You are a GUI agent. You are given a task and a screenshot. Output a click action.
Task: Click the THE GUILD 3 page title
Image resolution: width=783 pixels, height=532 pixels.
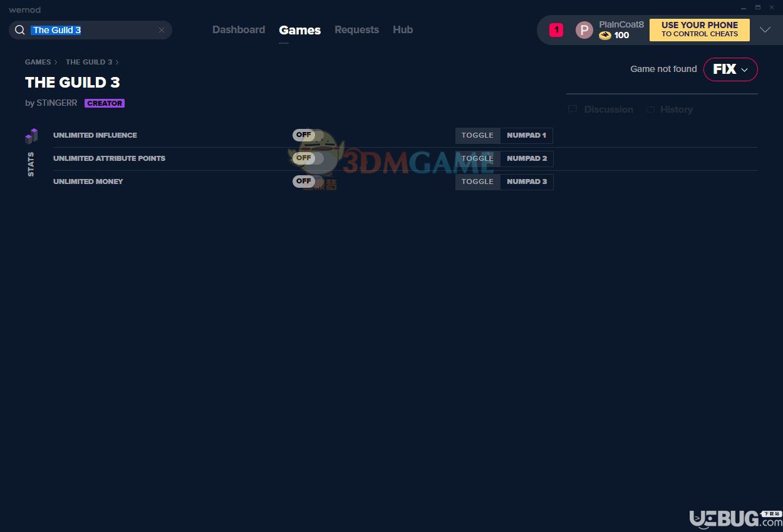tap(73, 82)
